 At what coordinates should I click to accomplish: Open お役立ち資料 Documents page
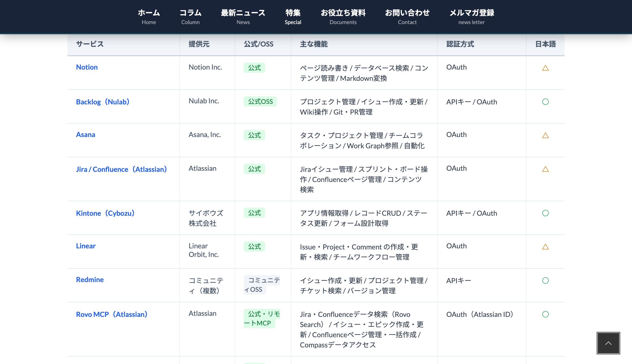343,17
